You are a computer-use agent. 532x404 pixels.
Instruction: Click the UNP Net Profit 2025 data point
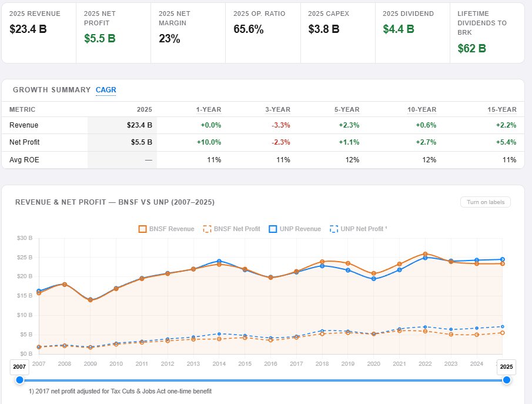503,326
